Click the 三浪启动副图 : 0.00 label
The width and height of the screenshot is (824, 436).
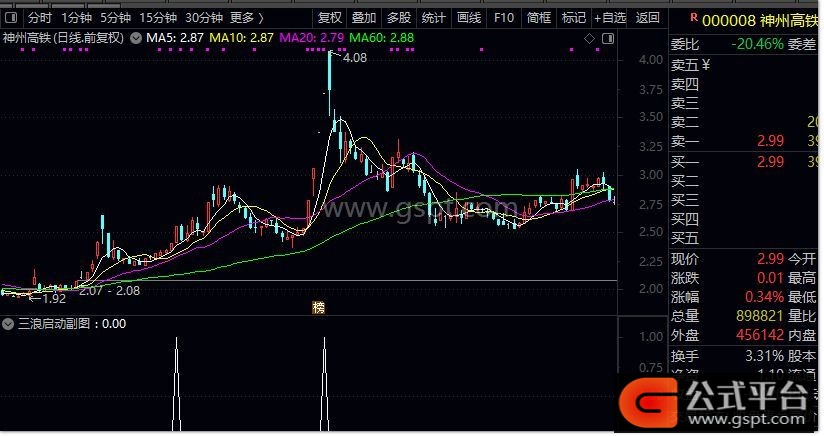pos(72,324)
